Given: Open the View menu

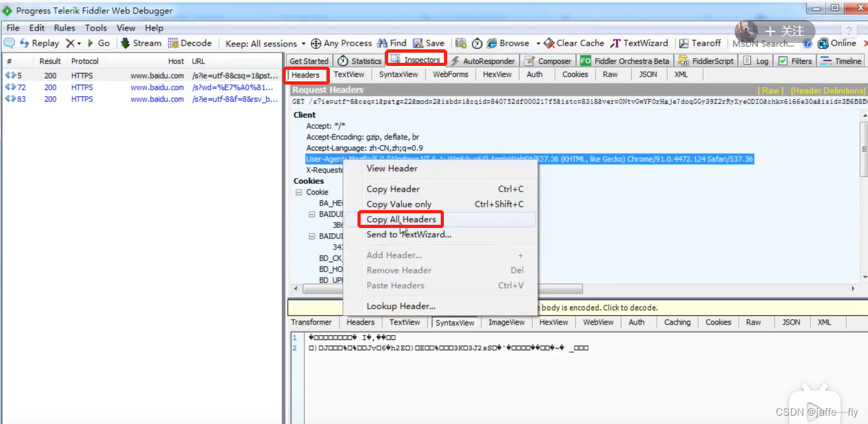Looking at the screenshot, I should (126, 28).
